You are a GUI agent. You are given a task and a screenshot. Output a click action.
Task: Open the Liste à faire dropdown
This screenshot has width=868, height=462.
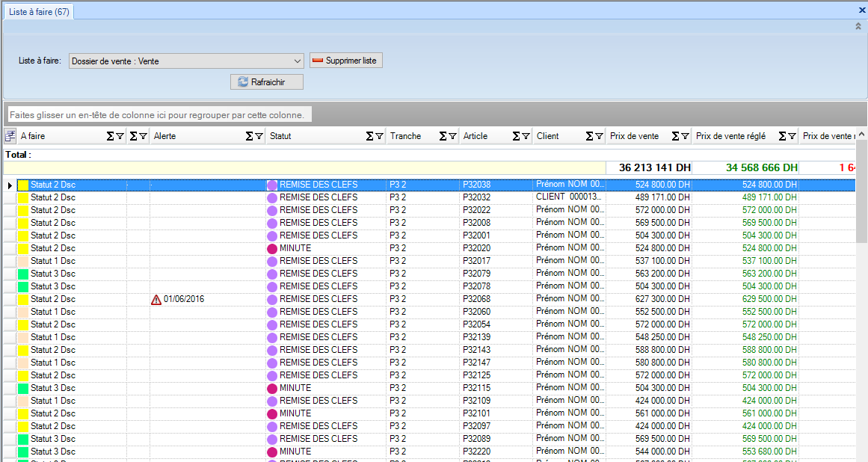coord(298,61)
